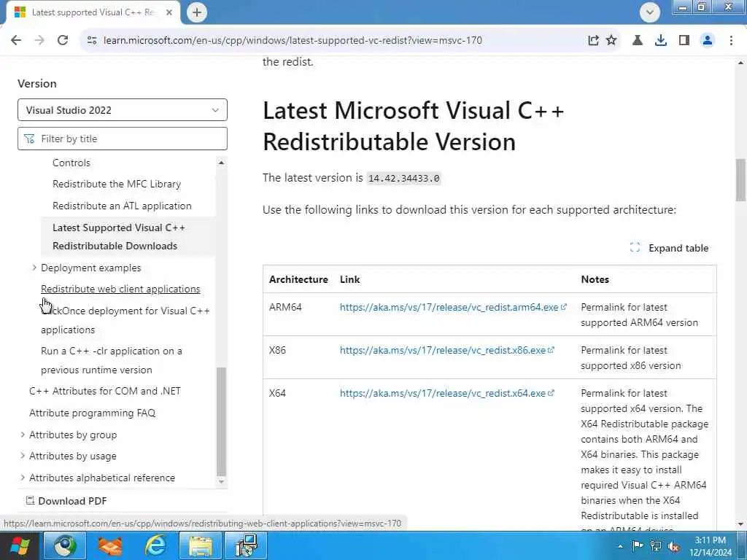Reload the current page
Viewport: 747px width, 560px height.
pyautogui.click(x=63, y=41)
